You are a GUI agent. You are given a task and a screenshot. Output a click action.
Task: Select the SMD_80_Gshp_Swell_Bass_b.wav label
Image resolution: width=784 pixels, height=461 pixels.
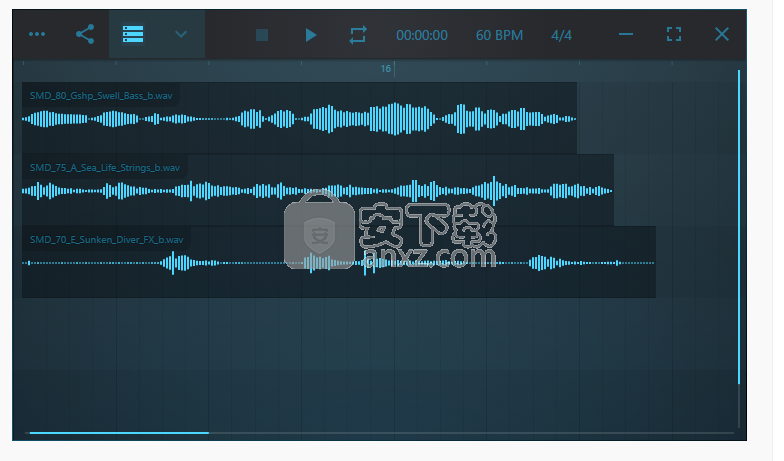tap(101, 96)
